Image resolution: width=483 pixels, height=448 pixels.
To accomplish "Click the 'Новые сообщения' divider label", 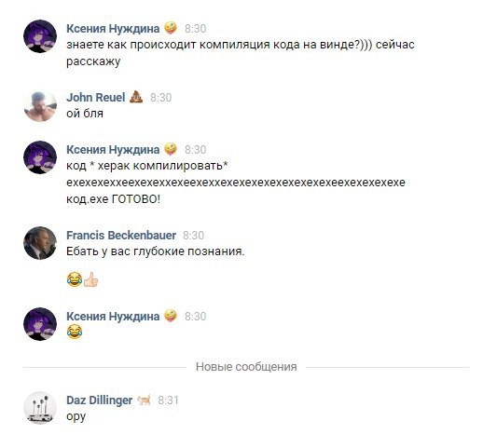I will pos(246,367).
